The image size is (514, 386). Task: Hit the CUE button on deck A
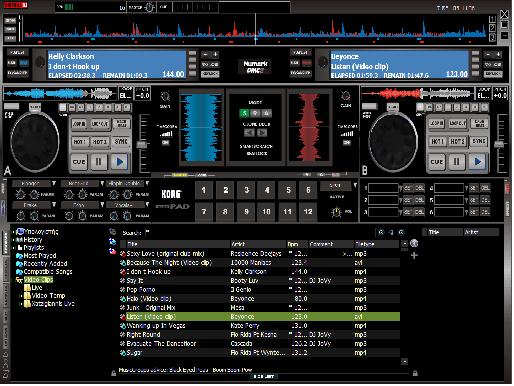click(79, 162)
